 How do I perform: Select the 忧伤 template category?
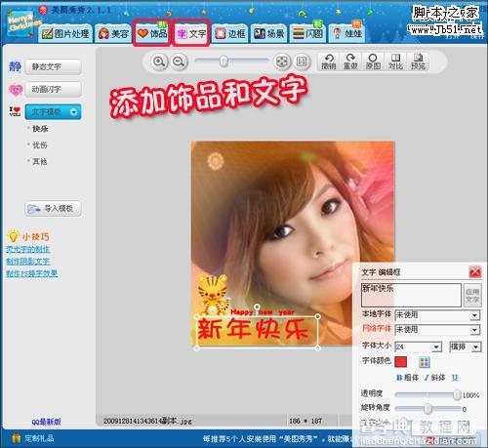tap(40, 145)
